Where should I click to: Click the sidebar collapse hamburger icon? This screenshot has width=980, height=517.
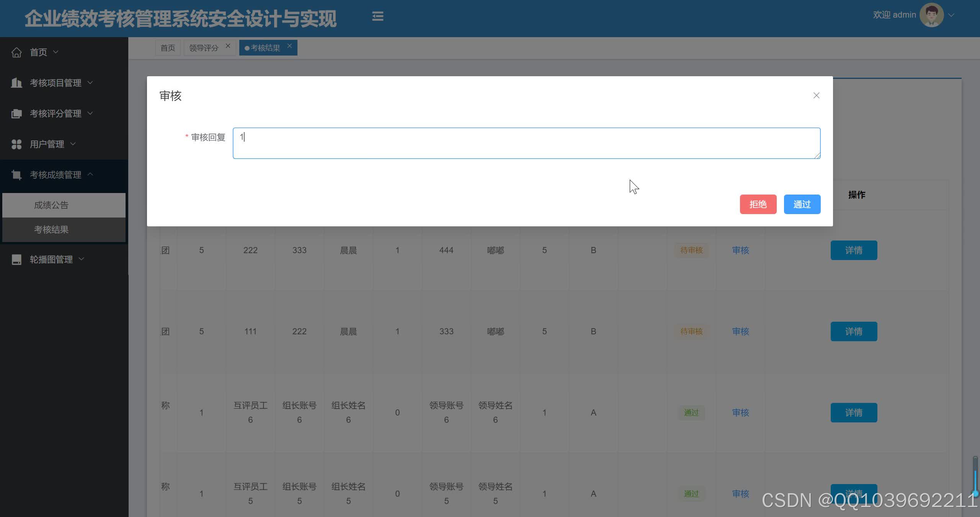point(377,16)
